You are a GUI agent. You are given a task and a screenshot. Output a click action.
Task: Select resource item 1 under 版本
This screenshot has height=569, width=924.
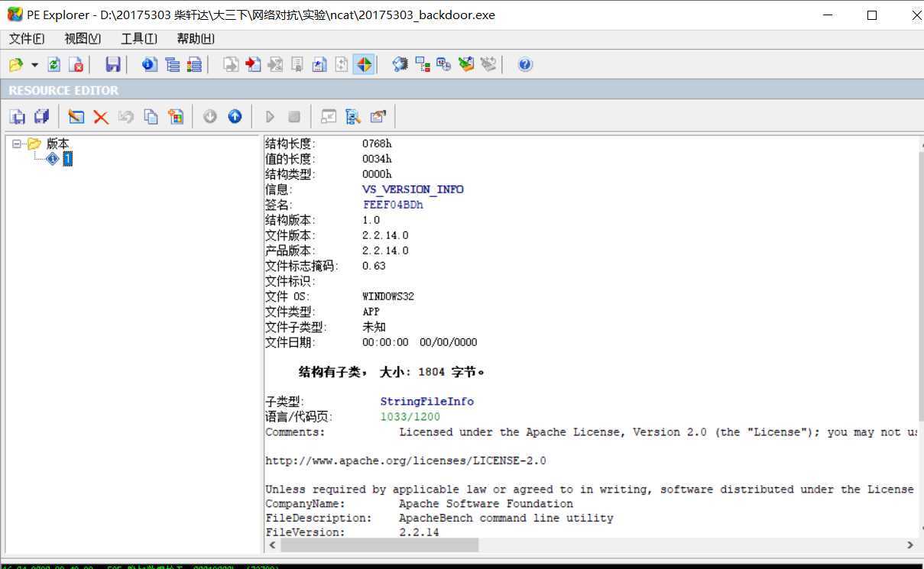[68, 159]
